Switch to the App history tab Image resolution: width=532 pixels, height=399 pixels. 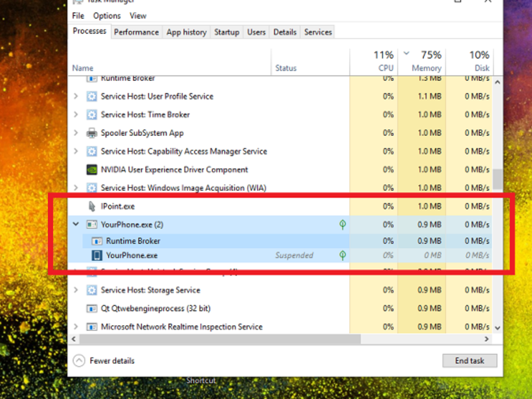pyautogui.click(x=186, y=32)
